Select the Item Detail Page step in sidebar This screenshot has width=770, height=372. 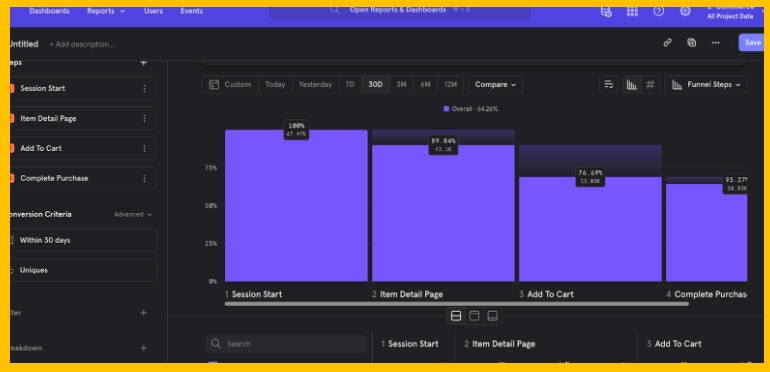[82, 118]
